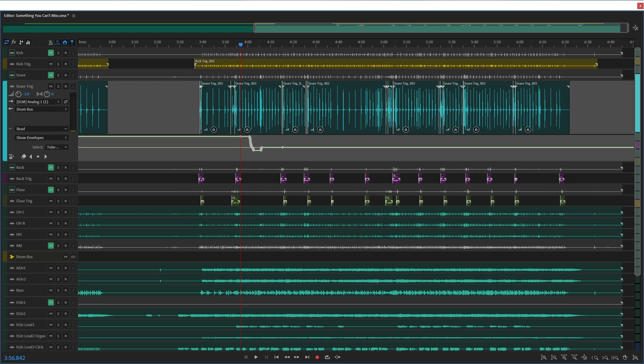Viewport: 644px width, 364px height.
Task: Open the Select Tube- envelope dropdown
Action: tap(57, 147)
